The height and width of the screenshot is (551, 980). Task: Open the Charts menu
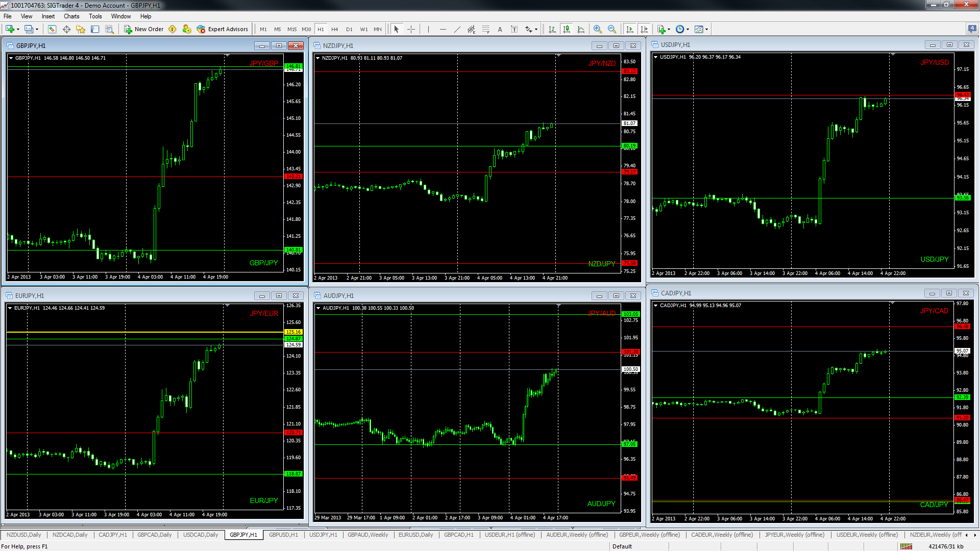71,16
